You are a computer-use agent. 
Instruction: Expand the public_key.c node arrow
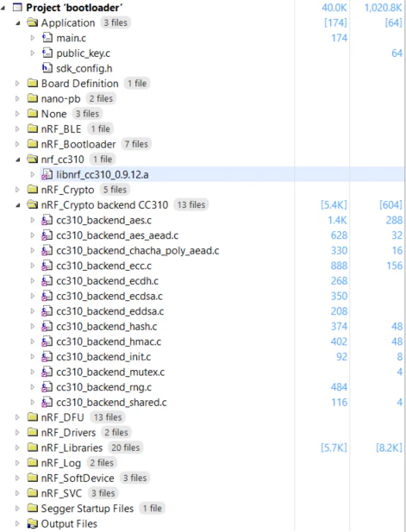pyautogui.click(x=32, y=53)
